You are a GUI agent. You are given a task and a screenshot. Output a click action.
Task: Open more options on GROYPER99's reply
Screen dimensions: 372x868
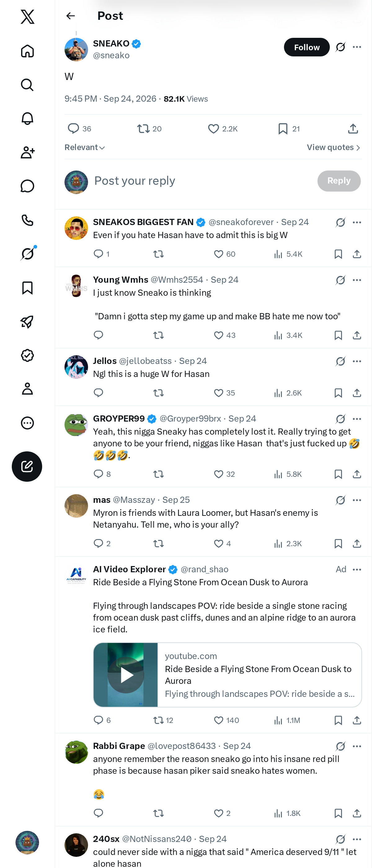point(357,419)
